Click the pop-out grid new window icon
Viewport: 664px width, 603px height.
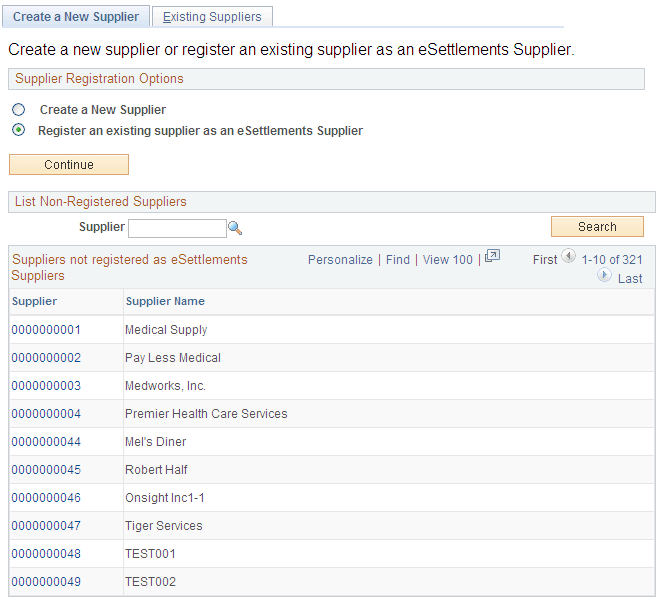(492, 256)
